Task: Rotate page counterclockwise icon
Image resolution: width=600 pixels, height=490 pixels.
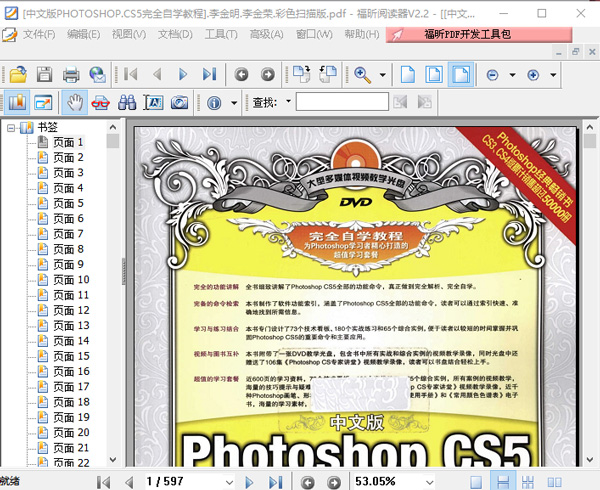Action: (328, 74)
